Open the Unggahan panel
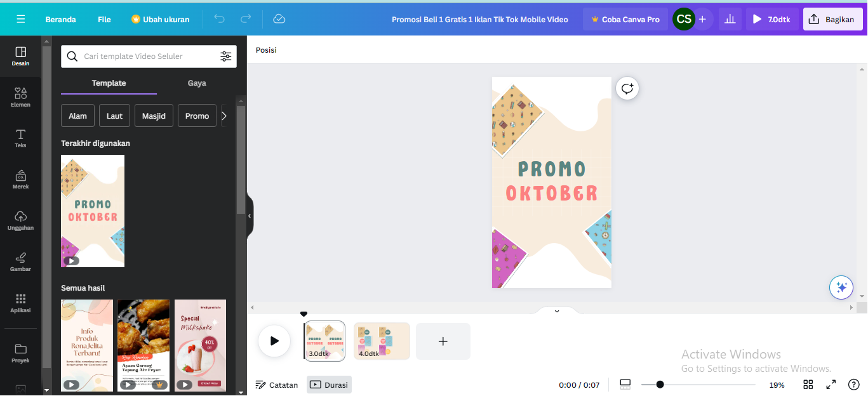The height and width of the screenshot is (396, 868). [20, 219]
